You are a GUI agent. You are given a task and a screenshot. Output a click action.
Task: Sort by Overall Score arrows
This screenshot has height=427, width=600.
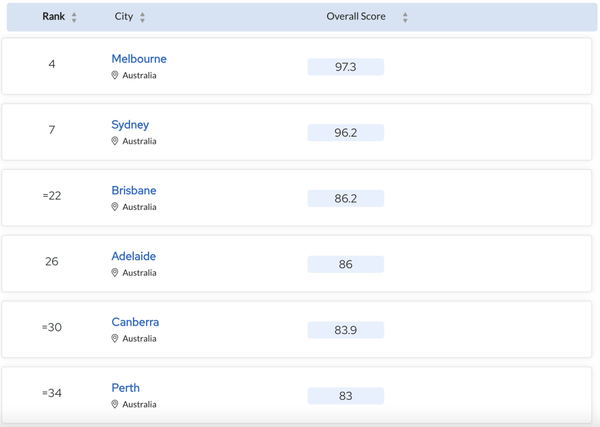click(405, 17)
